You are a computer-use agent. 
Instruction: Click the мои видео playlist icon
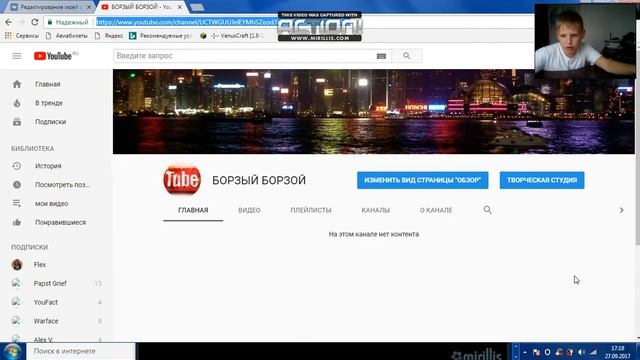tap(17, 203)
